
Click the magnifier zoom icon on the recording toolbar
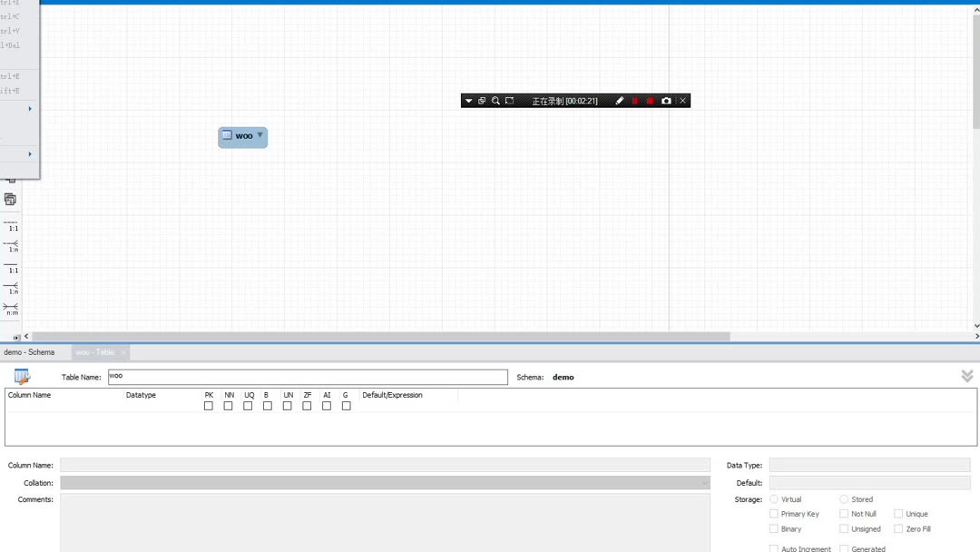pyautogui.click(x=495, y=100)
